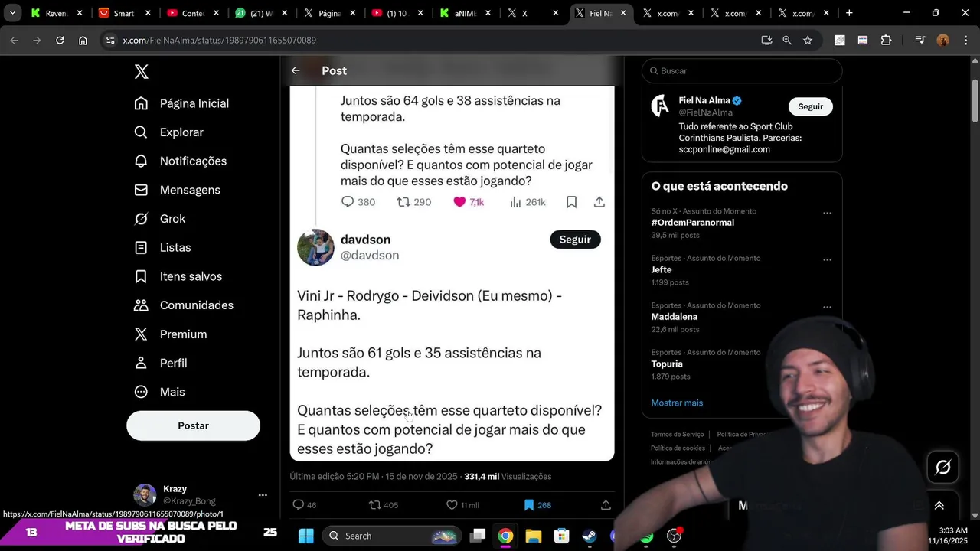Image resolution: width=980 pixels, height=551 pixels.
Task: Open Itens salvos in the sidebar
Action: (178, 276)
